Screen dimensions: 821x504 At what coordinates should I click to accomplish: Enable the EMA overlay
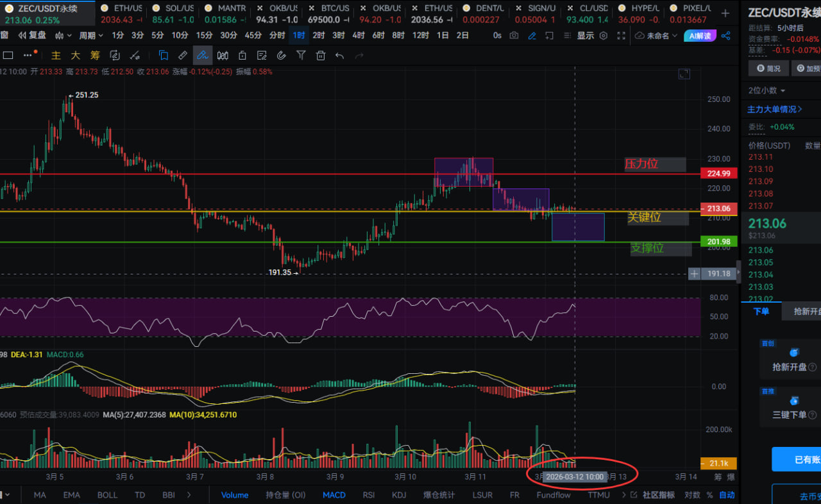pyautogui.click(x=71, y=494)
